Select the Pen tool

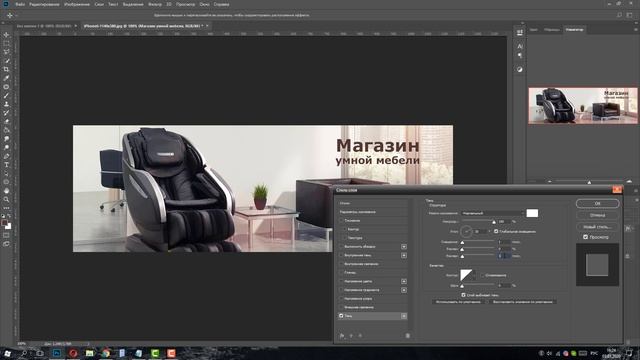coord(6,156)
